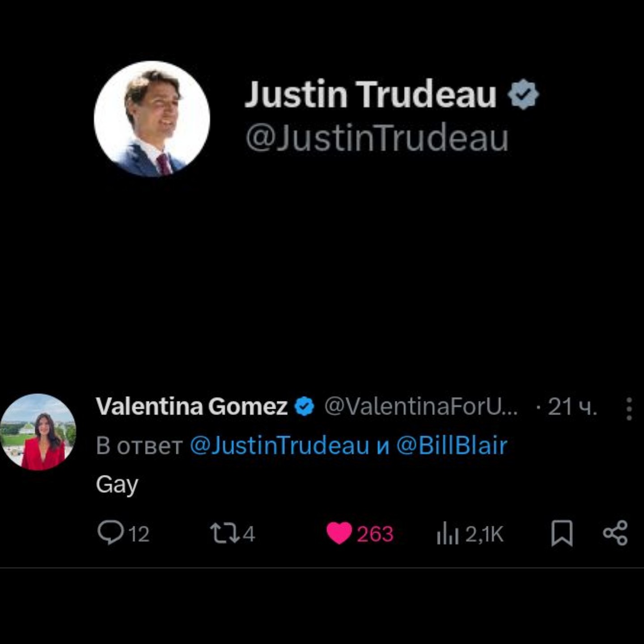The height and width of the screenshot is (644, 644).
Task: Open the views analytics bar icon
Action: (448, 534)
